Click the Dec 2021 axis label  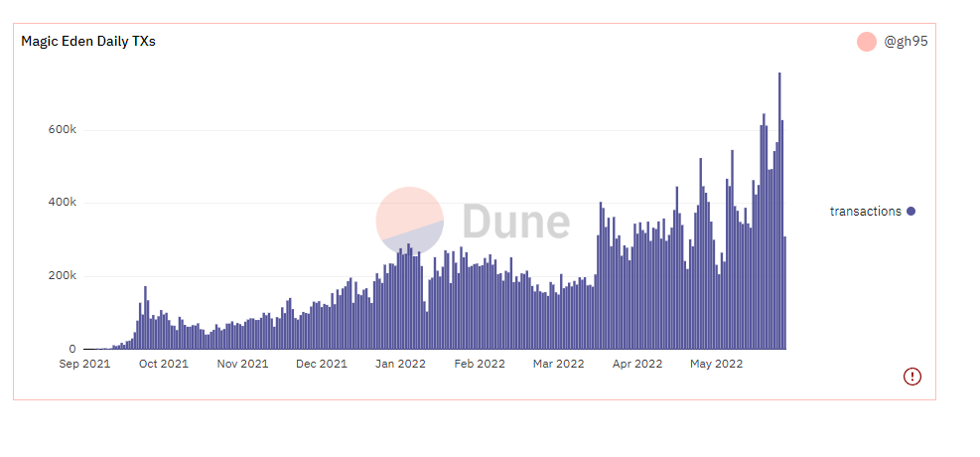322,364
